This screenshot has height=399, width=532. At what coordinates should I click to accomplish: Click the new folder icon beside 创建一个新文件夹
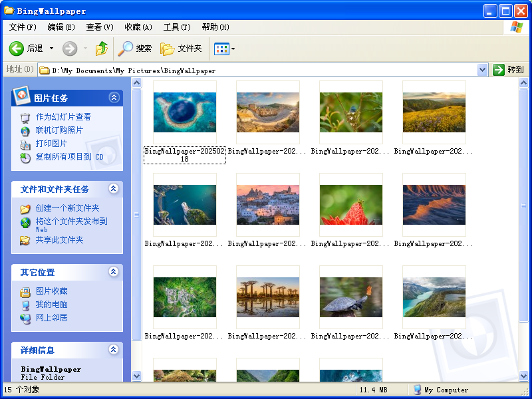tap(25, 209)
